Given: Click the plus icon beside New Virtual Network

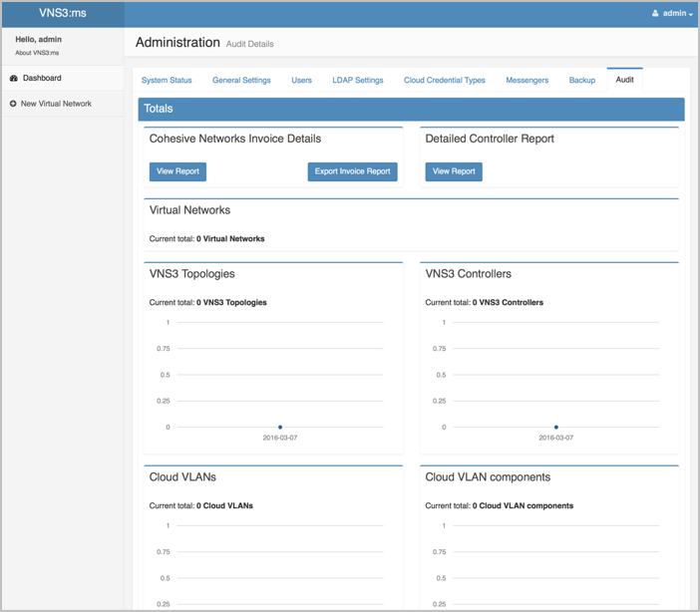Looking at the screenshot, I should pyautogui.click(x=13, y=104).
